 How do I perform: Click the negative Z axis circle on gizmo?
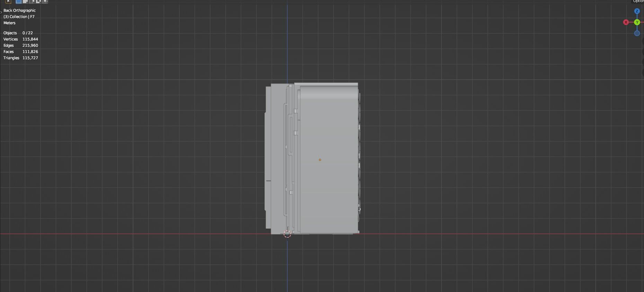click(x=637, y=33)
